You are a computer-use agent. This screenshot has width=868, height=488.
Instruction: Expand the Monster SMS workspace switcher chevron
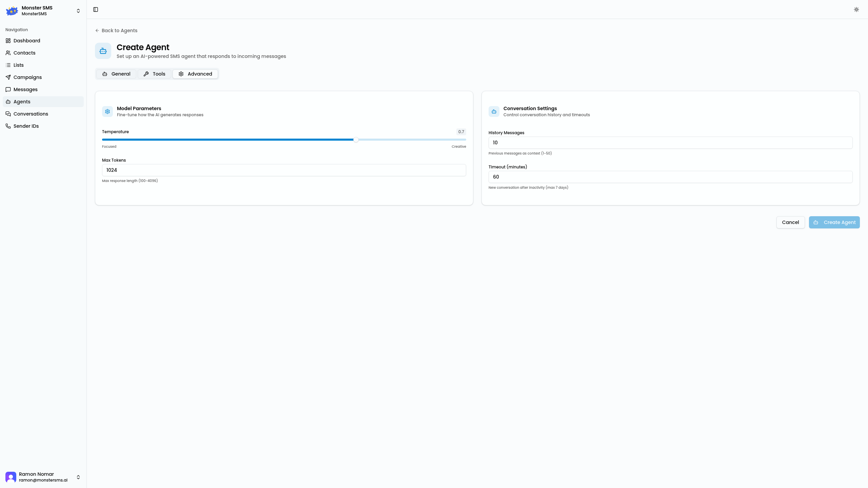(78, 11)
